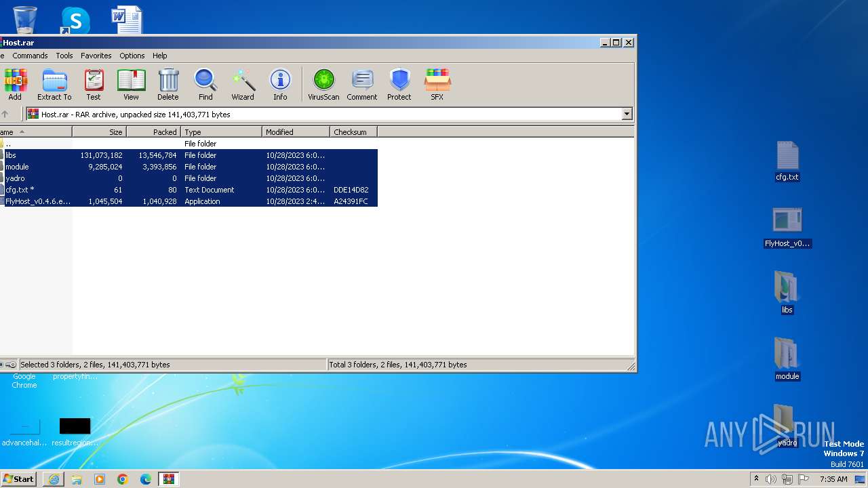The width and height of the screenshot is (868, 488).
Task: Open the Commands menu
Action: tap(30, 56)
